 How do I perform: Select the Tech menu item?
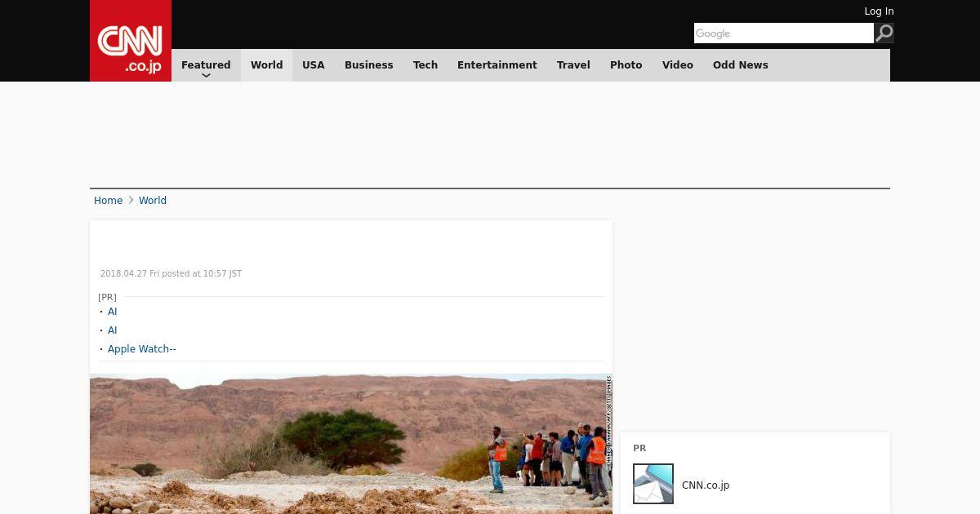coord(425,65)
